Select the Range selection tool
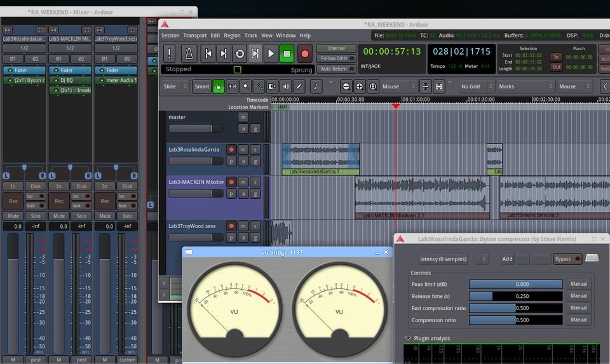The height and width of the screenshot is (364, 610). click(x=232, y=86)
